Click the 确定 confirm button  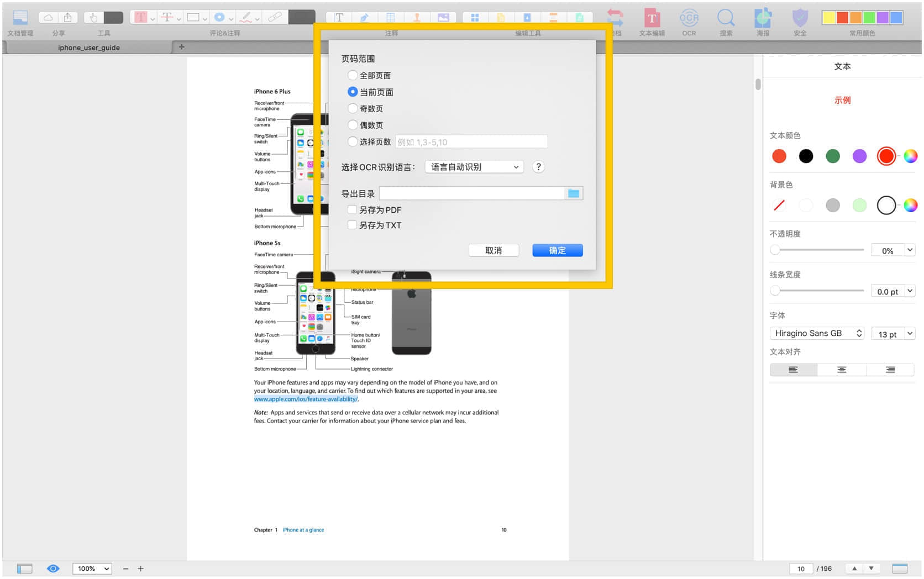point(557,250)
